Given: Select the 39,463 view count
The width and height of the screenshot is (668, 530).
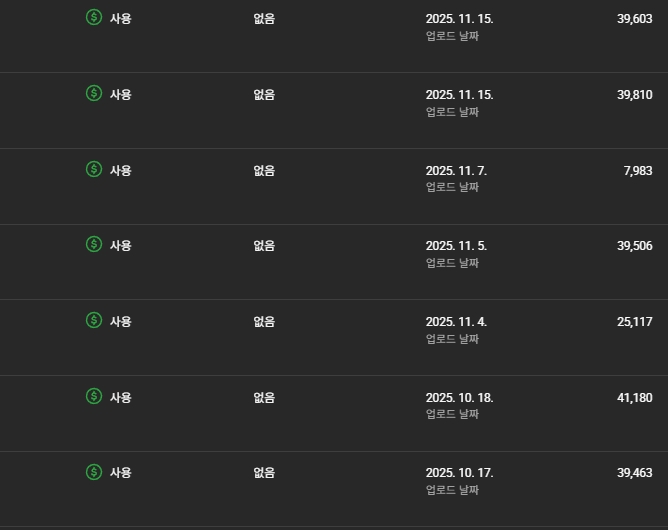Looking at the screenshot, I should 634,473.
